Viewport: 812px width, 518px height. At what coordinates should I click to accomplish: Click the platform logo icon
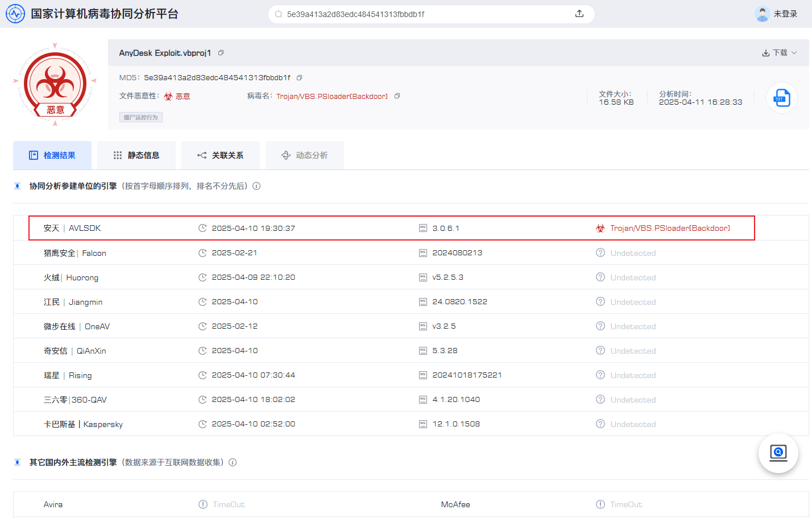tap(15, 14)
